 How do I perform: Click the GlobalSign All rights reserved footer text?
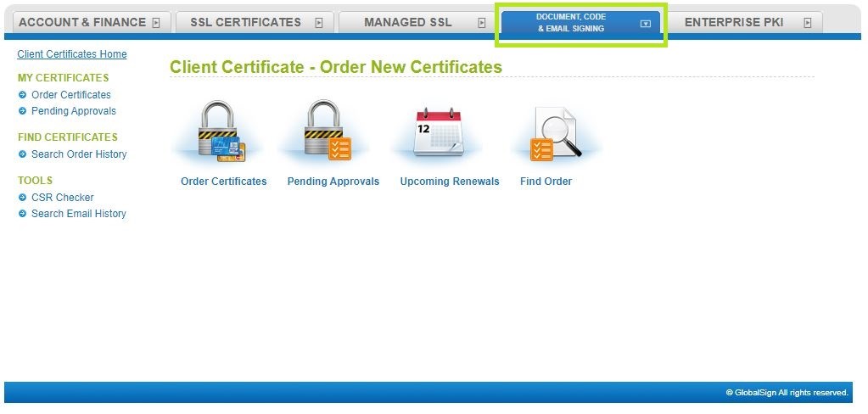787,393
